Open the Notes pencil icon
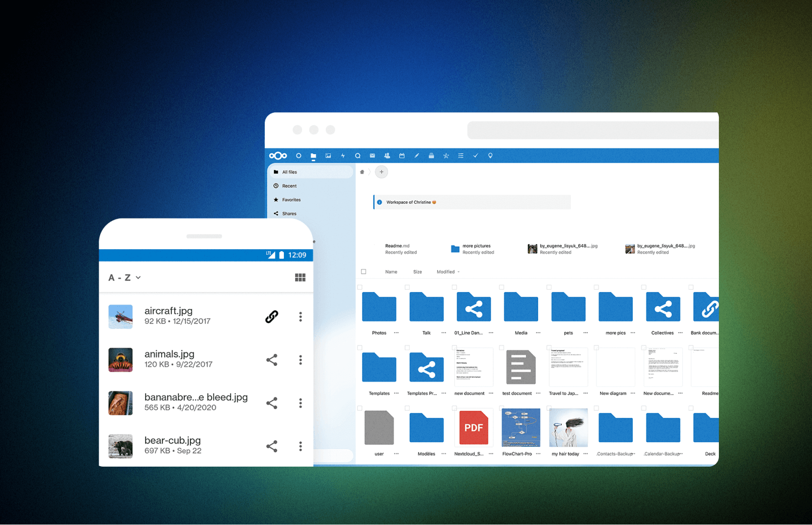This screenshot has width=812, height=525. [416, 156]
